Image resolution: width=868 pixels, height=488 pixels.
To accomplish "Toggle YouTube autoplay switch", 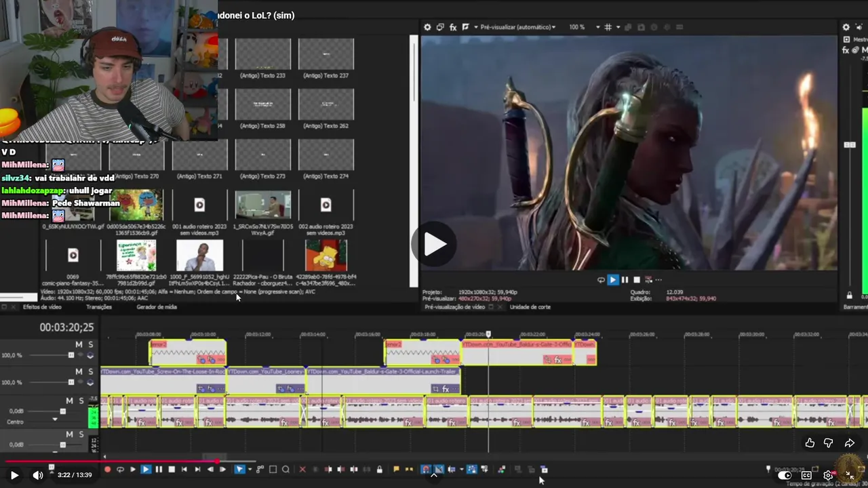I will click(784, 475).
